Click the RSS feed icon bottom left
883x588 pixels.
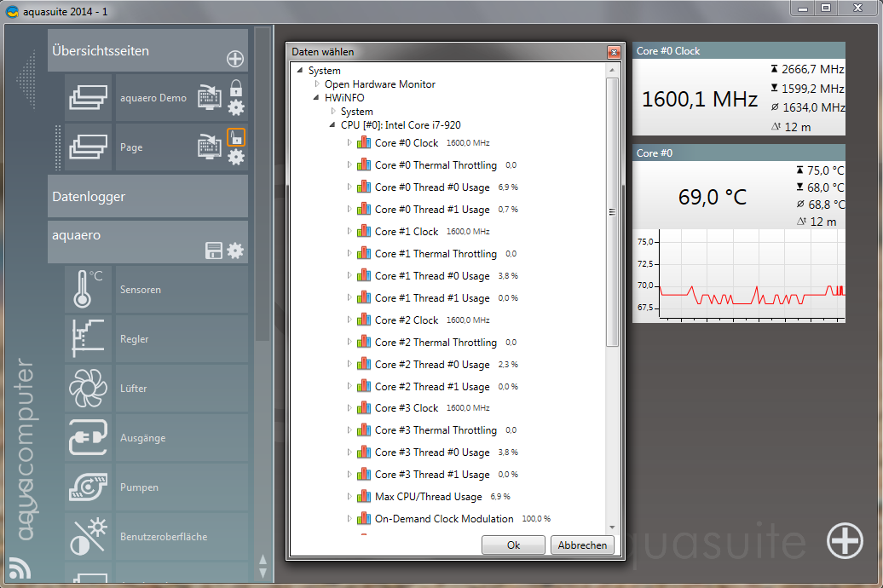(x=20, y=568)
